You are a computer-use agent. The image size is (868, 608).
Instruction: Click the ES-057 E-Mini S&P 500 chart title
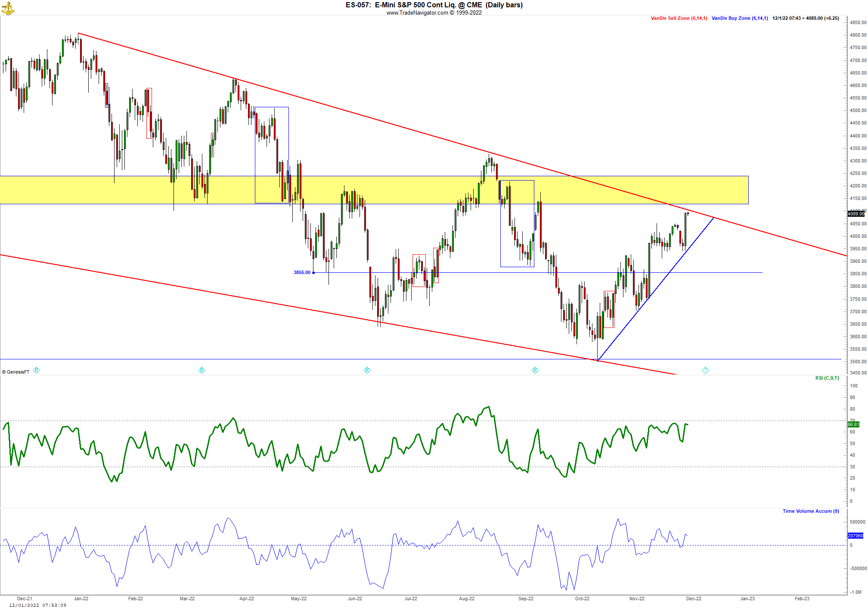point(434,5)
